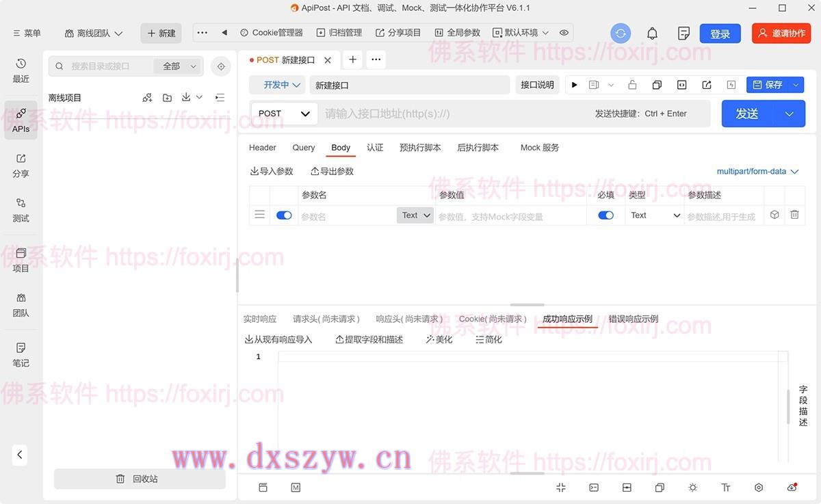Image resolution: width=821 pixels, height=504 pixels.
Task: Click the Mock M icon in bottom bar
Action: point(296,488)
